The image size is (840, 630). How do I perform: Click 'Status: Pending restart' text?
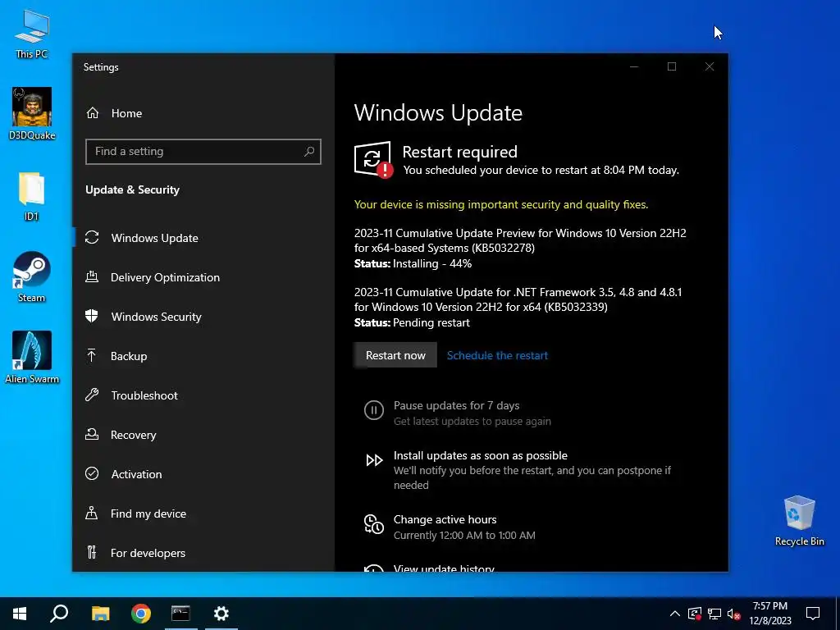click(x=412, y=322)
